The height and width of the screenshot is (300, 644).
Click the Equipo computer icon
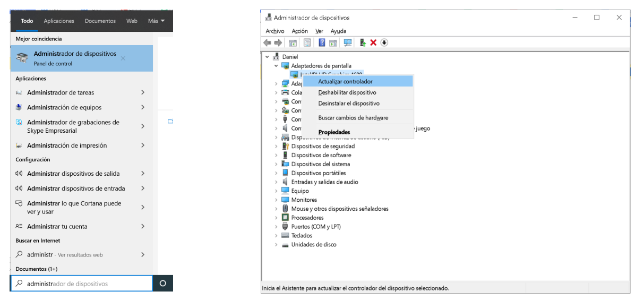pyautogui.click(x=285, y=191)
